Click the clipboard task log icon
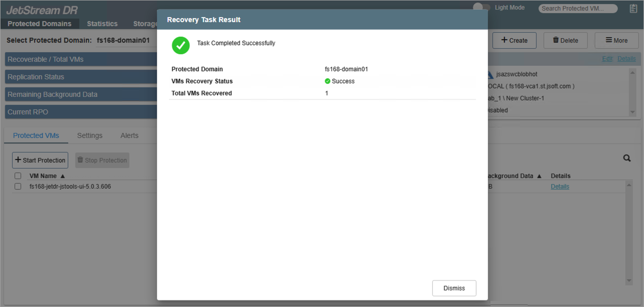The width and height of the screenshot is (644, 307). [x=633, y=9]
